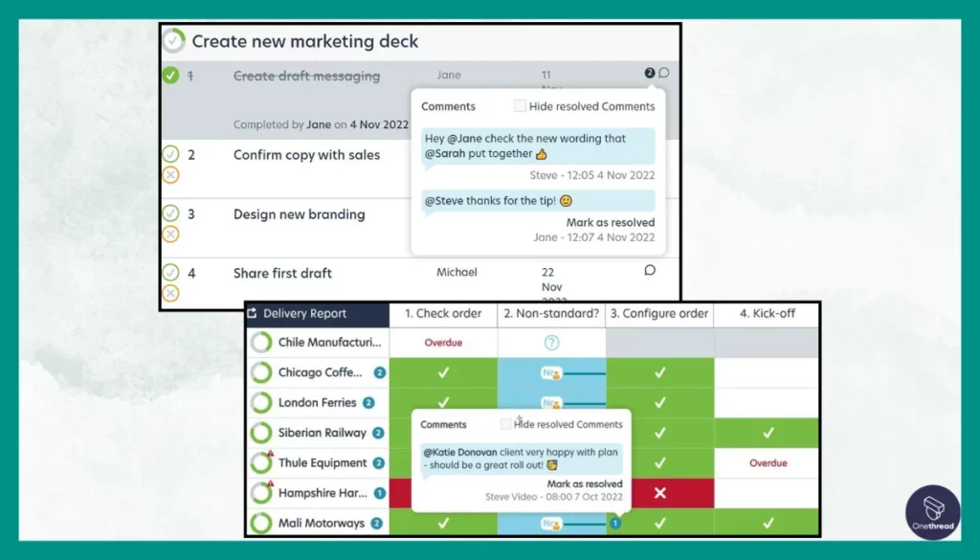Click orange X under Share first draft
Viewport: 980px width, 560px height.
170,293
